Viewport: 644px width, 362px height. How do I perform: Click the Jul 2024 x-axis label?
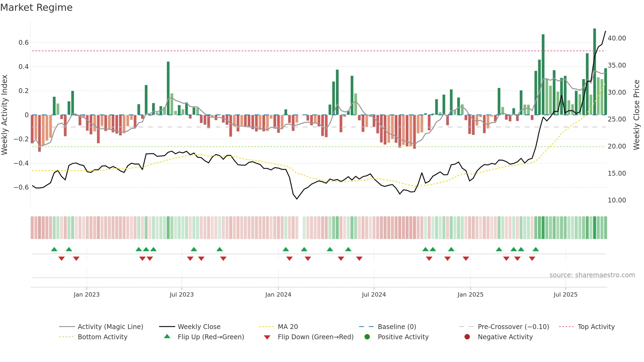(x=374, y=294)
